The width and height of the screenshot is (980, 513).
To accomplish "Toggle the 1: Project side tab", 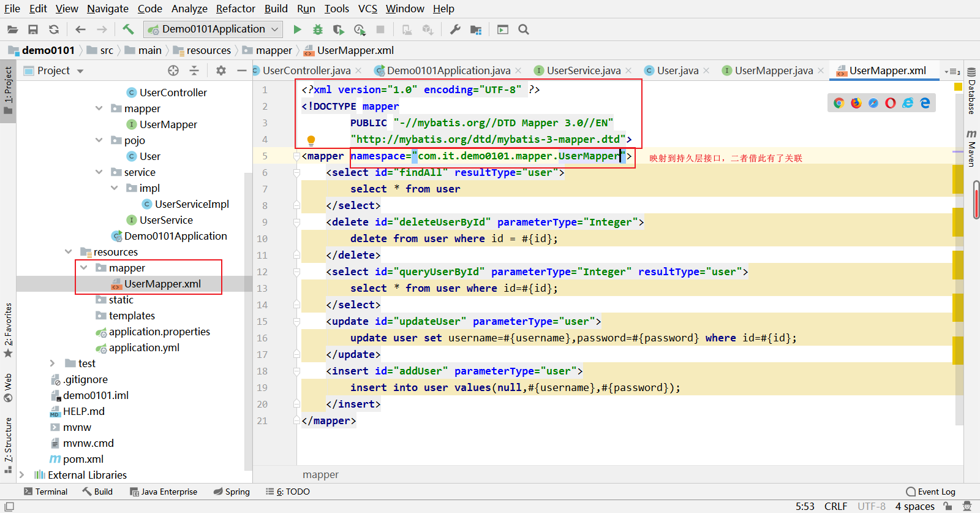I will pos(8,90).
